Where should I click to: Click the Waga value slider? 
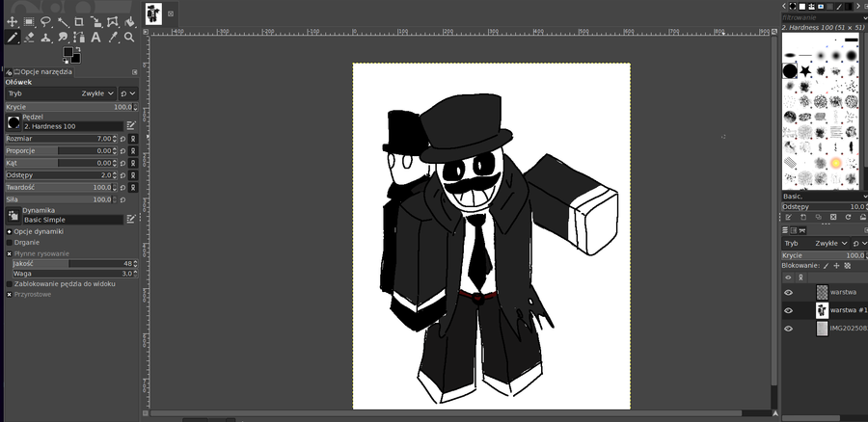coord(74,274)
